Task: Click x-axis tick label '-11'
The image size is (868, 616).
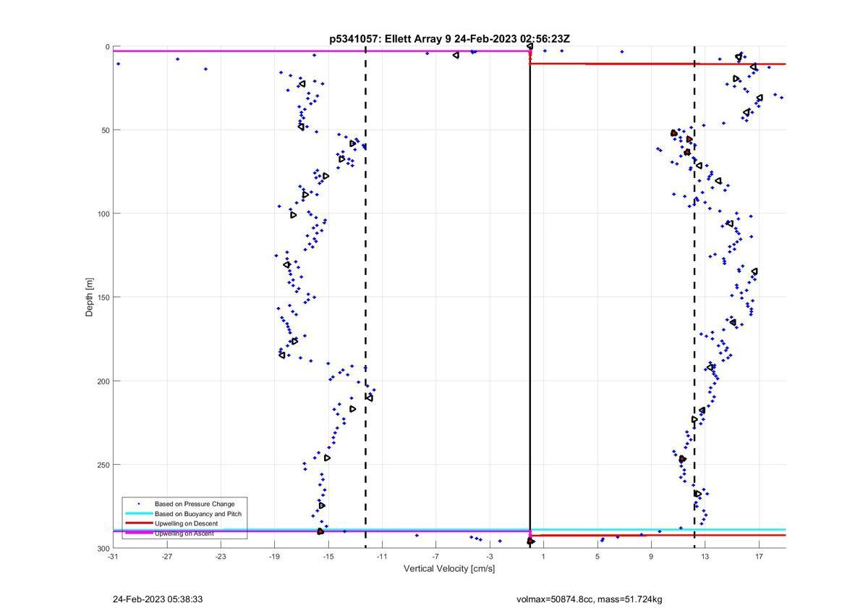Action: pyautogui.click(x=382, y=557)
